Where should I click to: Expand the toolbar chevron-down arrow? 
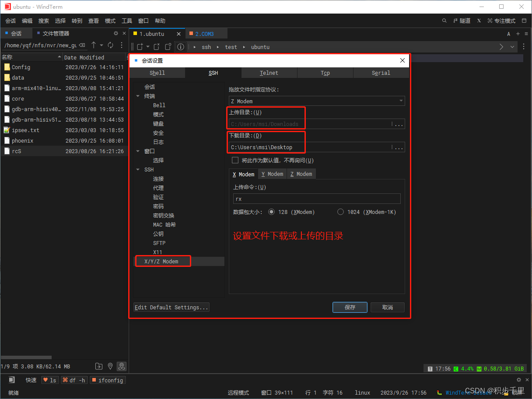[x=512, y=47]
